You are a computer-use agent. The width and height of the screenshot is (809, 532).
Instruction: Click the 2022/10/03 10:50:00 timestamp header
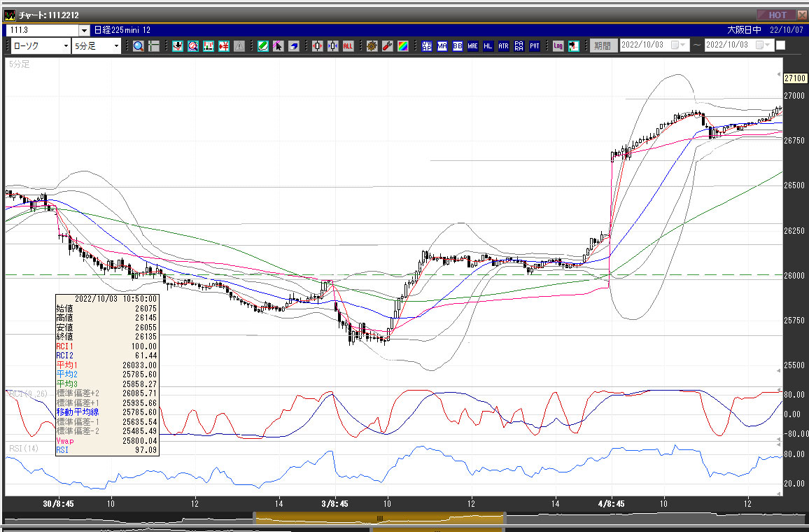coord(115,299)
